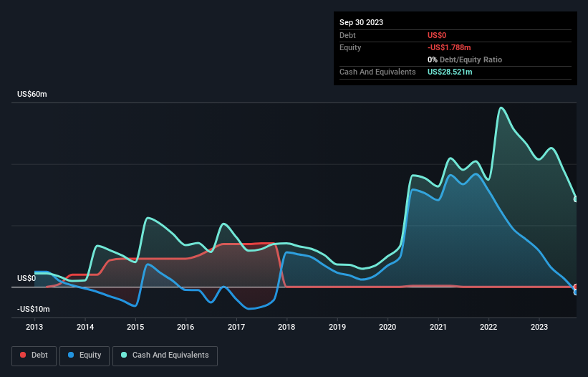588x377 pixels.
Task: Click the 2023 x-axis label
Action: point(539,327)
